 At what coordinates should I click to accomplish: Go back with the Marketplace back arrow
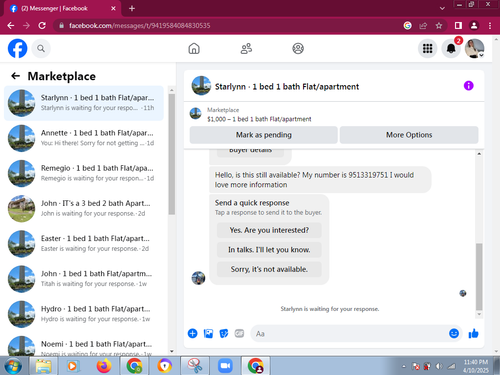(15, 76)
